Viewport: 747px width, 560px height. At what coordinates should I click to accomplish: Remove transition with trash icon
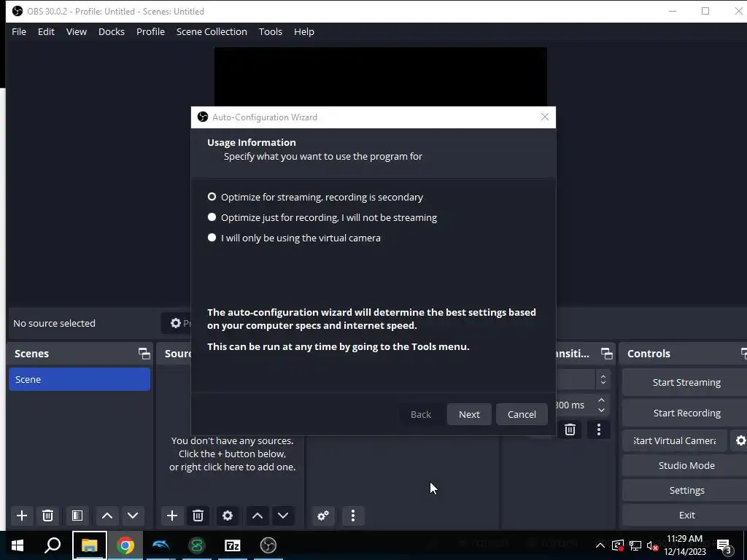pyautogui.click(x=570, y=429)
